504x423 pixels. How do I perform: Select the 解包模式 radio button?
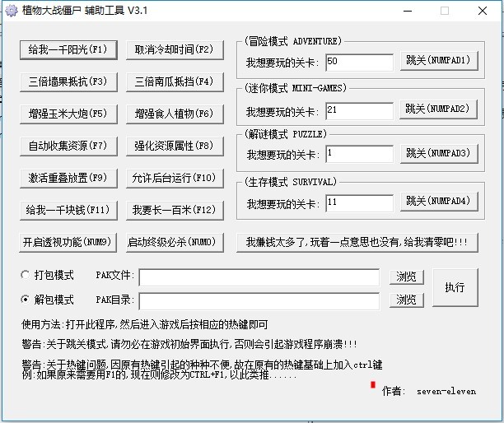tap(26, 300)
